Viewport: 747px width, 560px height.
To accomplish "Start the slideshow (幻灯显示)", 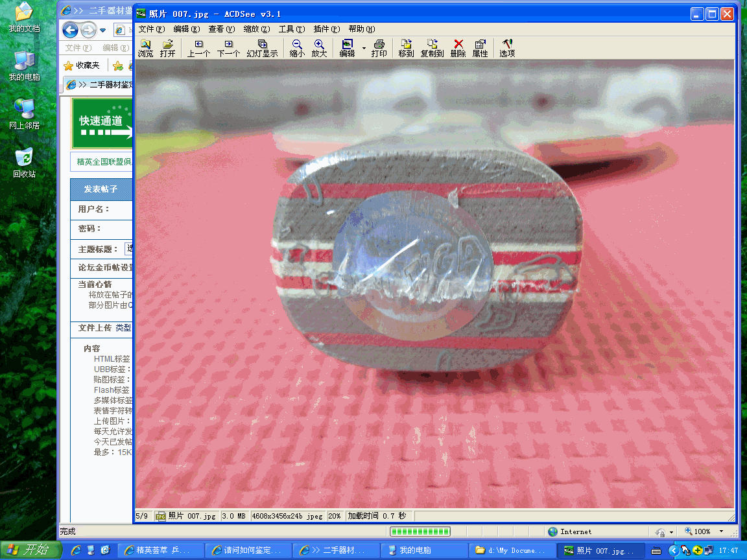I will pyautogui.click(x=262, y=48).
